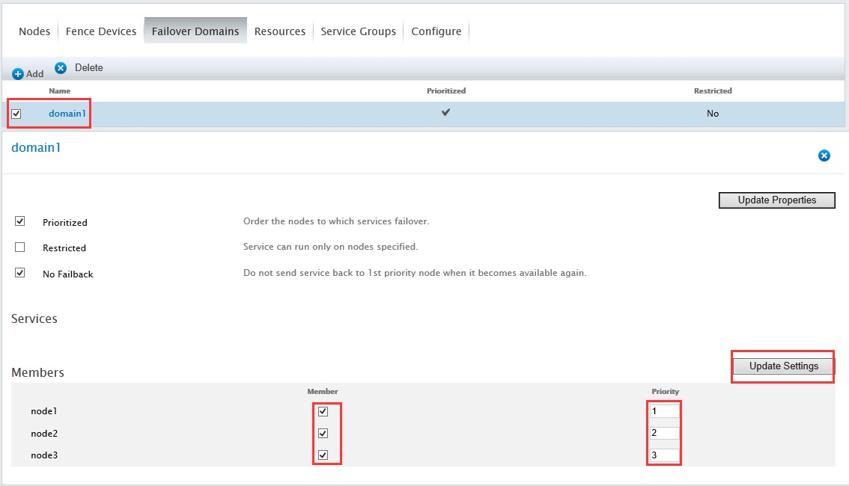This screenshot has height=486, width=849.
Task: Click the Add plus icon
Action: (18, 74)
